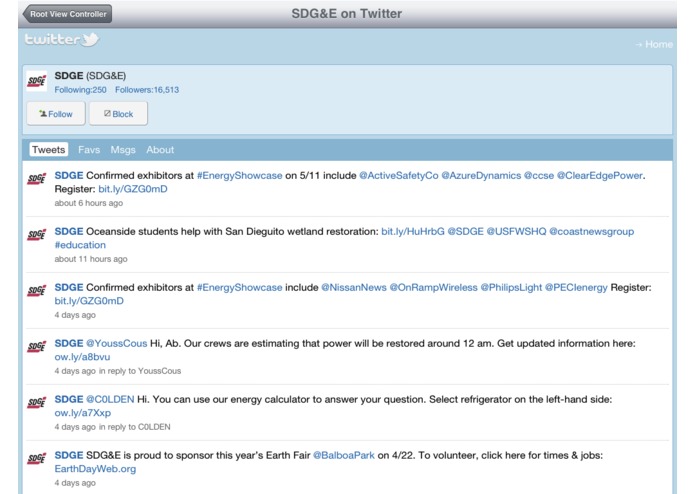The width and height of the screenshot is (695, 494).
Task: Click SDGE avatar beside Earth Fair tweet
Action: coord(36,458)
